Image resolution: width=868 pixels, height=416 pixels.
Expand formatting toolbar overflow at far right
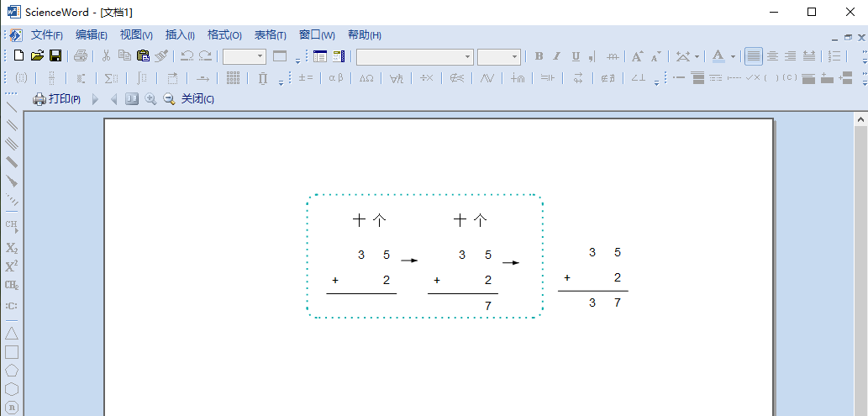coord(865,56)
